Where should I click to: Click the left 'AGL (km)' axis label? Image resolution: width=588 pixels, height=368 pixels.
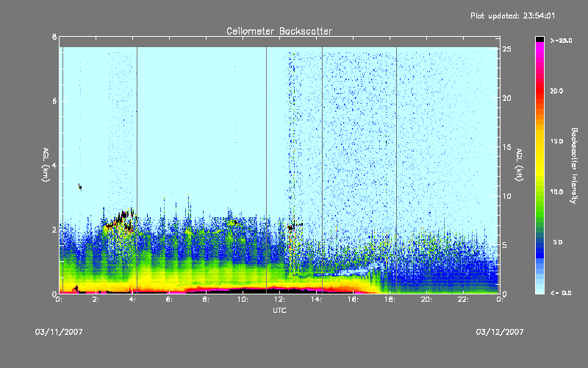[x=46, y=165]
